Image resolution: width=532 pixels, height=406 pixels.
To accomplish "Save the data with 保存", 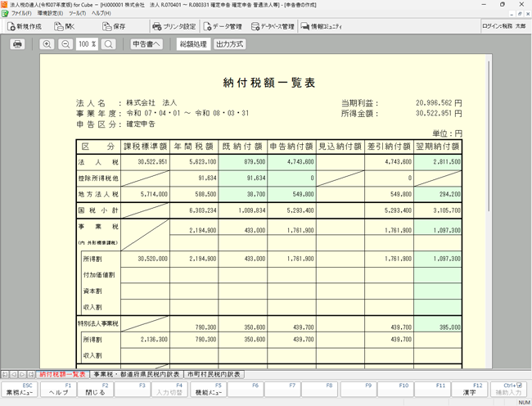I will pyautogui.click(x=113, y=26).
